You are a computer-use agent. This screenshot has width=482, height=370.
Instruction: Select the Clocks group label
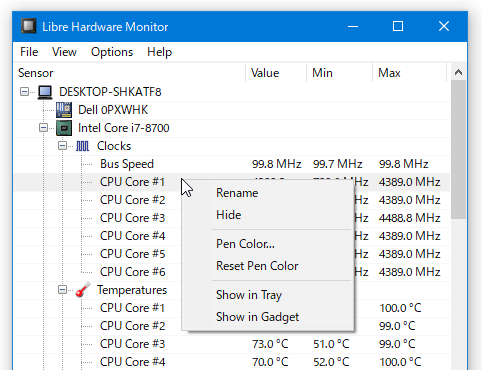pyautogui.click(x=114, y=146)
